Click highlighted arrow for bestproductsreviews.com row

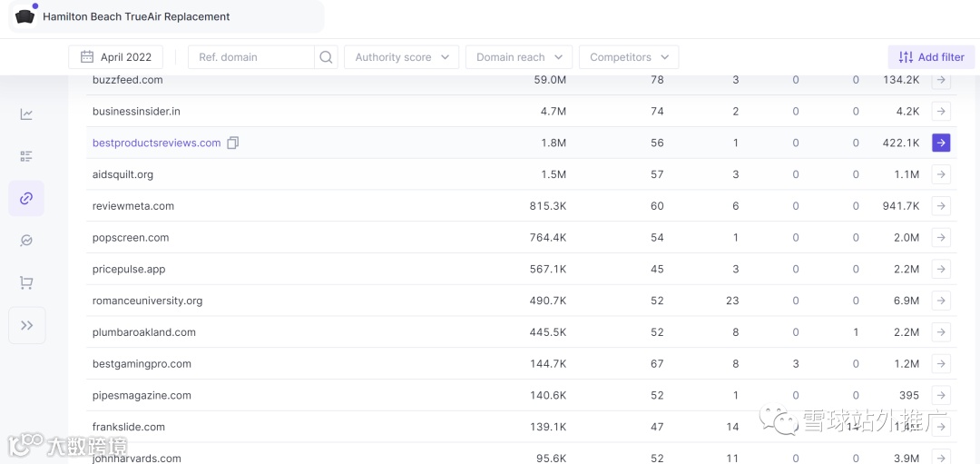click(941, 143)
